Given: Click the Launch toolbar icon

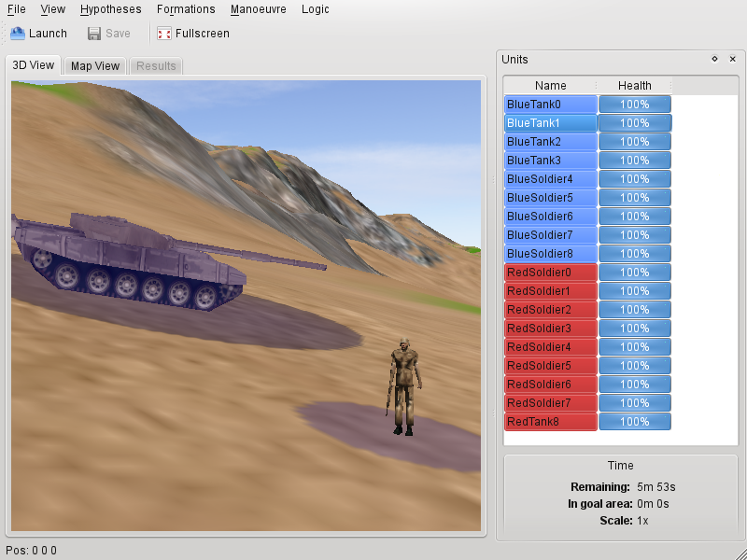Looking at the screenshot, I should 18,34.
